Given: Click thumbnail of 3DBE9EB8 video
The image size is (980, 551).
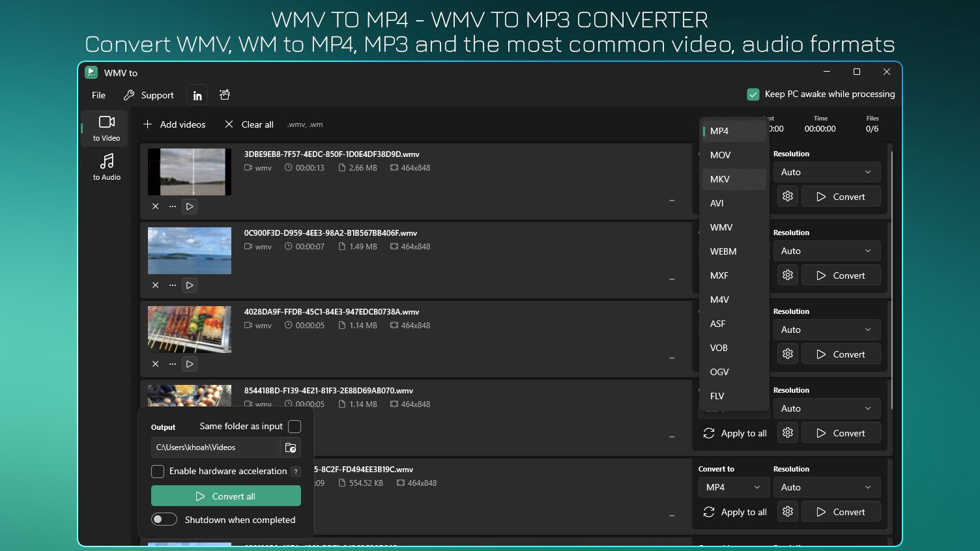Looking at the screenshot, I should (190, 172).
